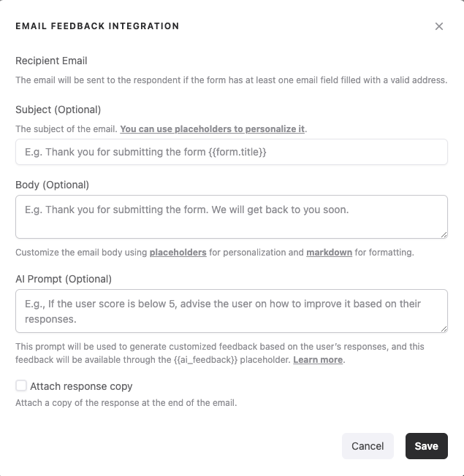
Task: Click the 'Body (Optional)' label
Action: pos(52,185)
